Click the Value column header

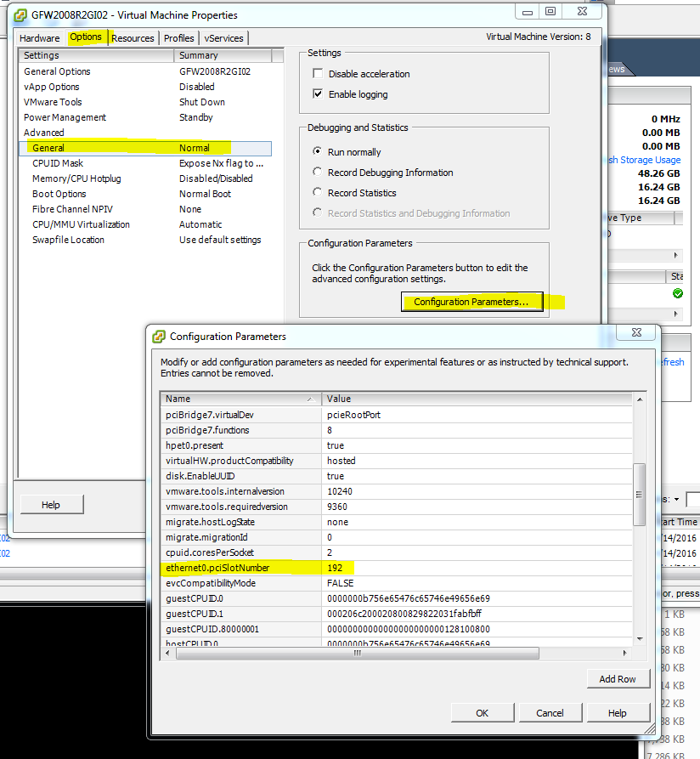(x=477, y=399)
